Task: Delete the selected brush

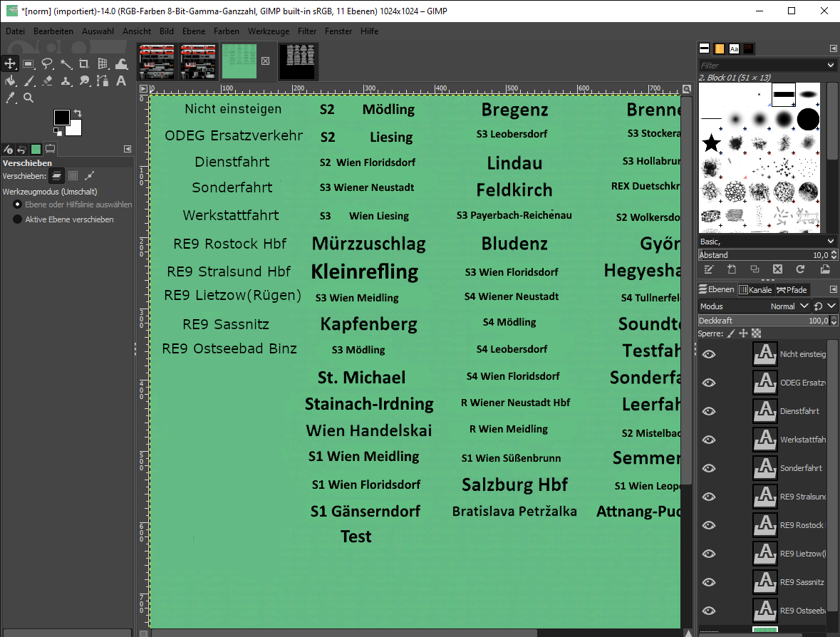Action: pos(777,269)
